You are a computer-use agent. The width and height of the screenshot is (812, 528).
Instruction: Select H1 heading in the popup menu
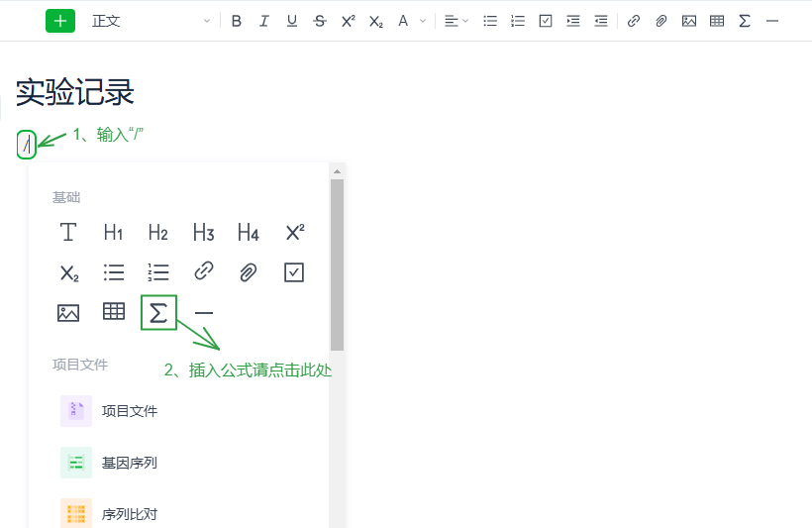coord(113,233)
